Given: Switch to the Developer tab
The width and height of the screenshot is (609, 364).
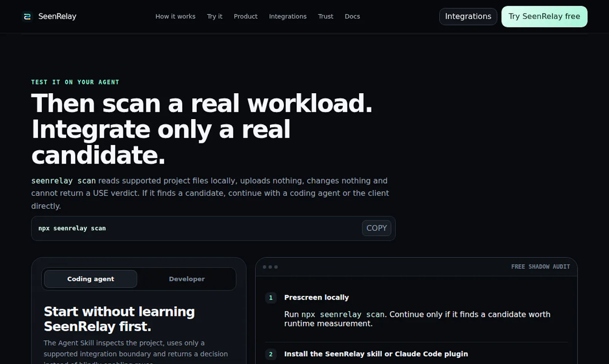Looking at the screenshot, I should [x=187, y=279].
